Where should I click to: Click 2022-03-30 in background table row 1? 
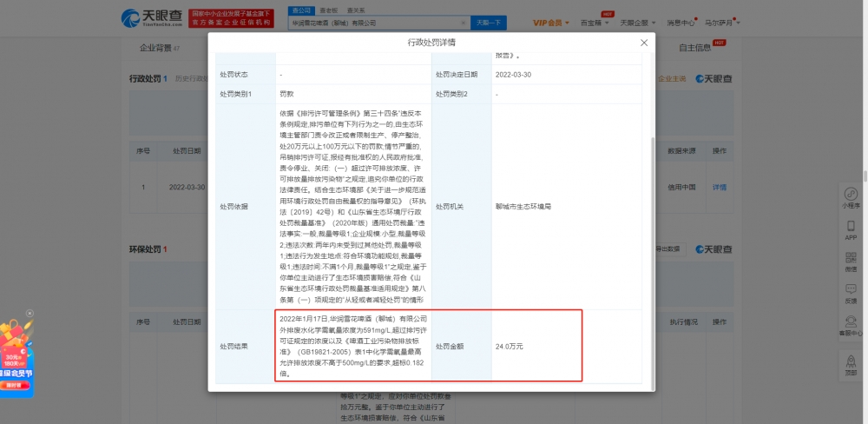[187, 188]
